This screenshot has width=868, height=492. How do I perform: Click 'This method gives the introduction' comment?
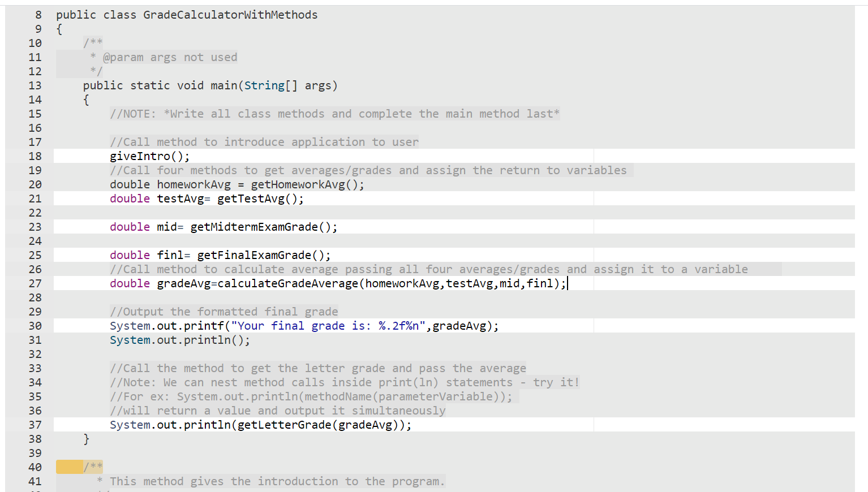[277, 481]
